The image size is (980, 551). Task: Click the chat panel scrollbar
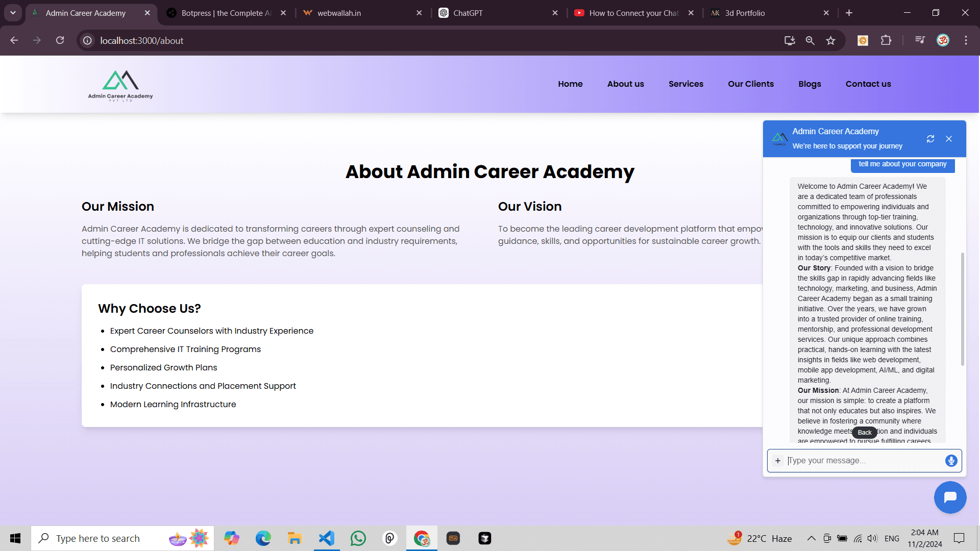coord(963,309)
